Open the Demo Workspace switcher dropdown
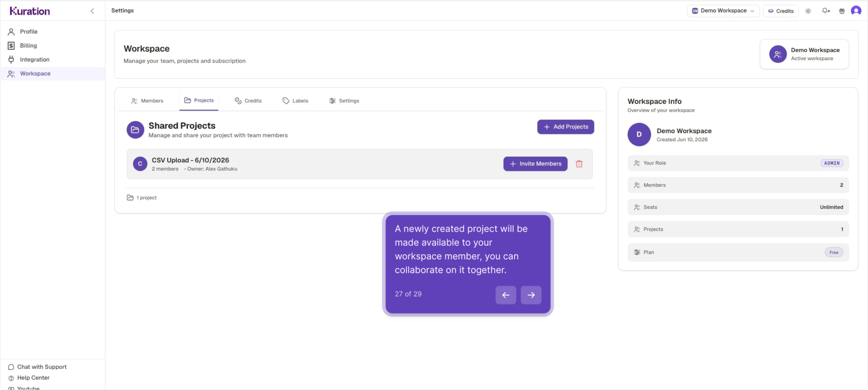Viewport: 868px width, 390px height. pyautogui.click(x=723, y=11)
